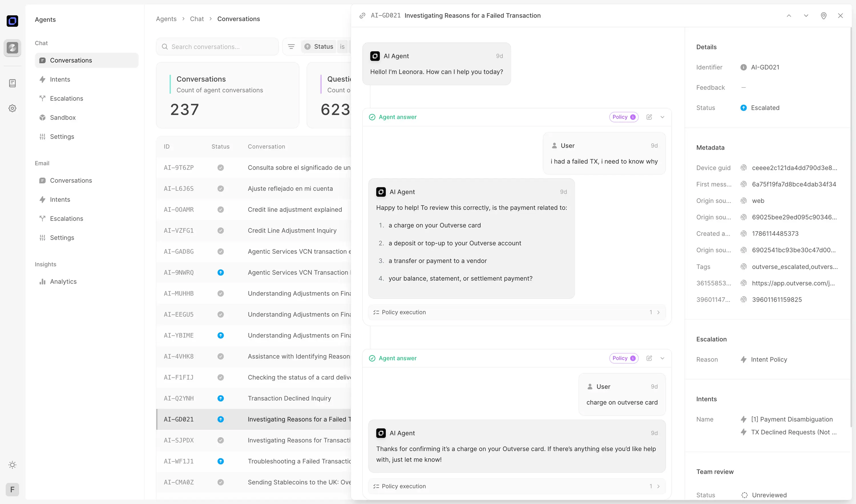
Task: Open Chat Settings in sidebar
Action: click(x=87, y=137)
